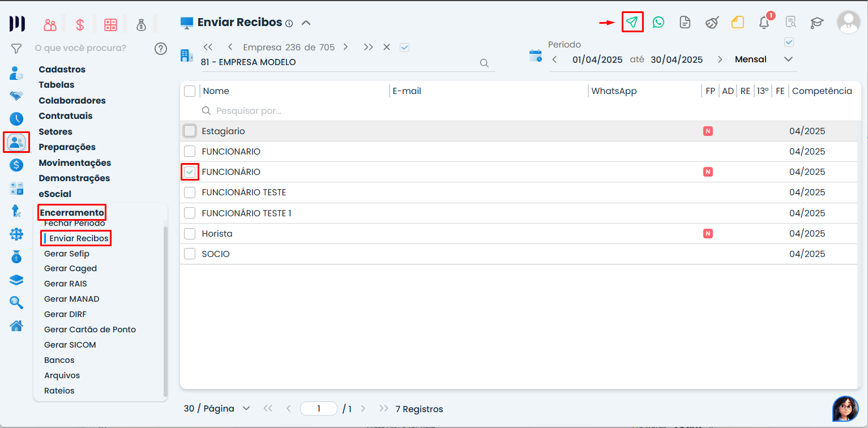
Task: Go to the previous period
Action: (555, 60)
